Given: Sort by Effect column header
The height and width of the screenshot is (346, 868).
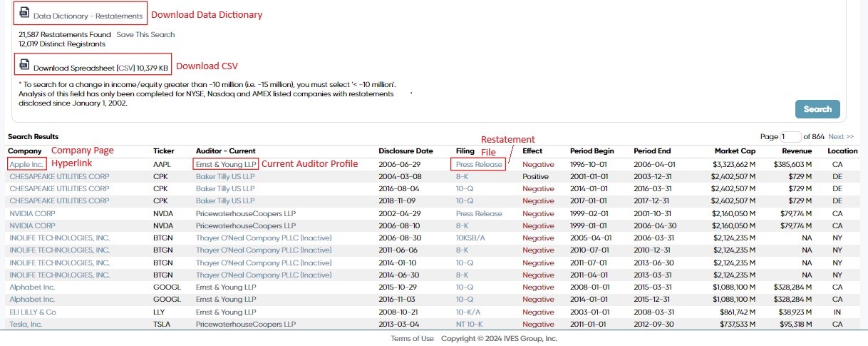Looking at the screenshot, I should point(532,151).
